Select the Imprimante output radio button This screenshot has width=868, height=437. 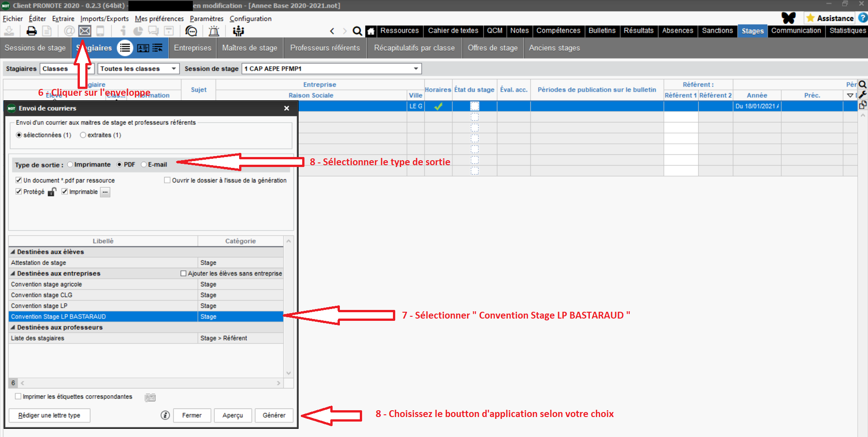(70, 165)
